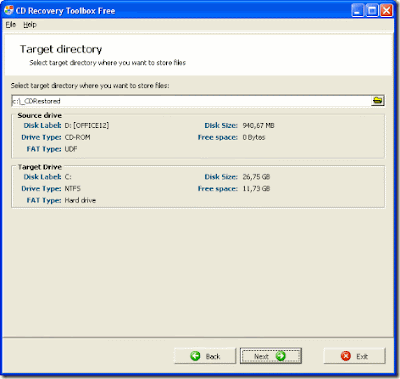Click the target directory path field
The width and height of the screenshot is (400, 379).
[x=191, y=101]
